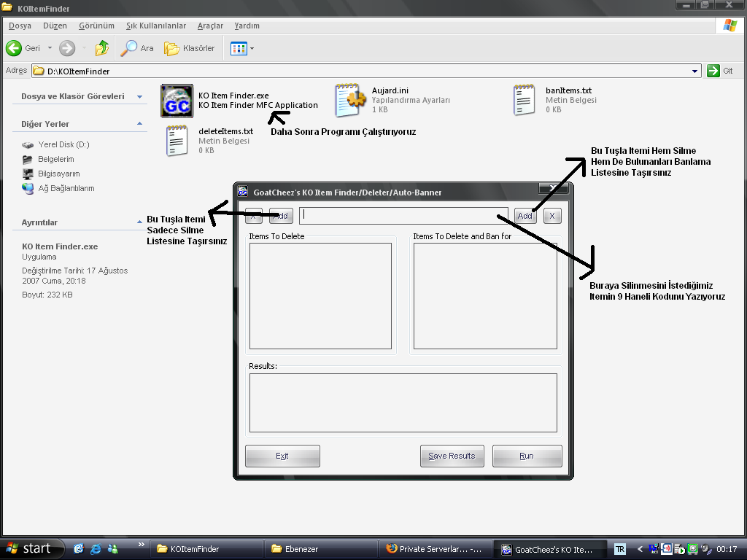747x560 pixels.
Task: Open the address bar dropdown arrow
Action: coord(694,71)
